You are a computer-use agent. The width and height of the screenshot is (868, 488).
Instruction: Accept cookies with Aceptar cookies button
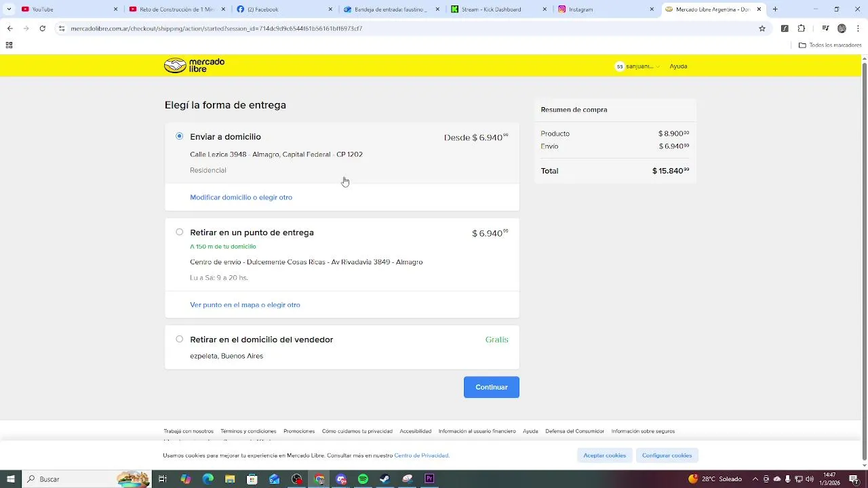[x=605, y=455]
